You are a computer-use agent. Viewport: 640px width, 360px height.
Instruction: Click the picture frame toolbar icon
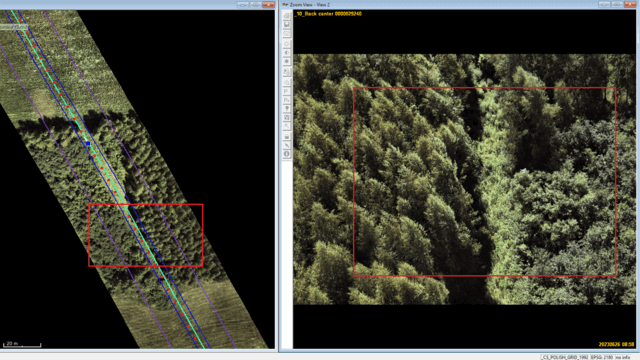287,118
